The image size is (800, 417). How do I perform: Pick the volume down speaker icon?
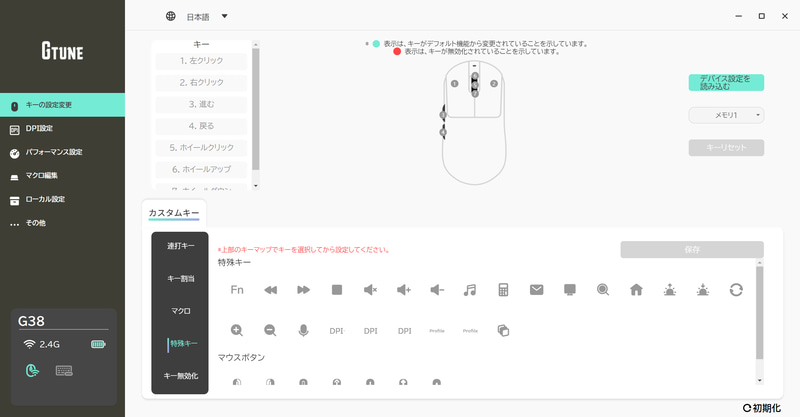(437, 290)
